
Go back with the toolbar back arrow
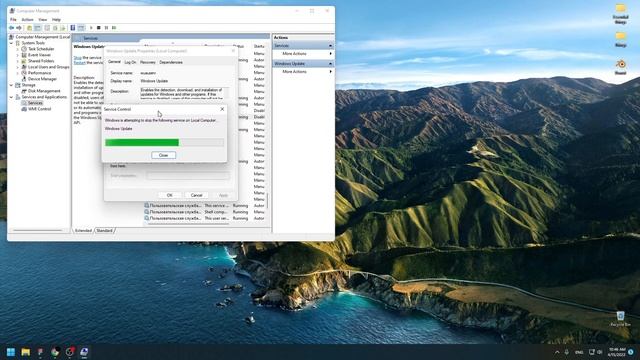click(x=11, y=28)
